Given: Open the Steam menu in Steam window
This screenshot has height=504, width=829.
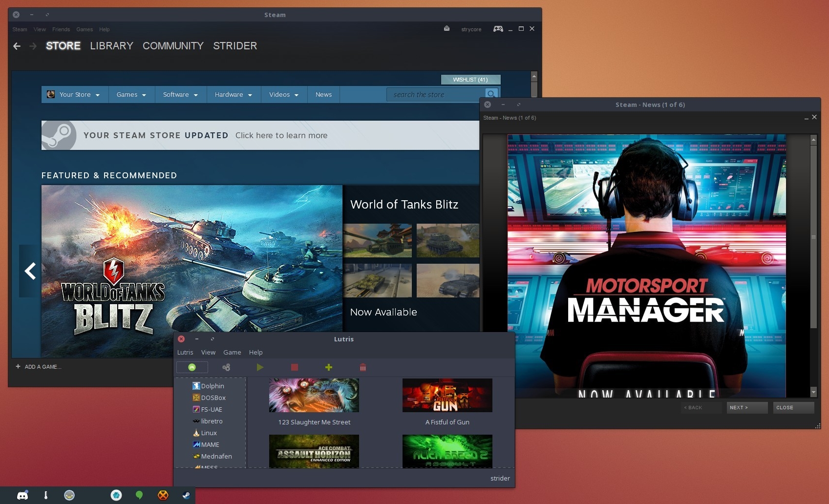Looking at the screenshot, I should tap(20, 29).
